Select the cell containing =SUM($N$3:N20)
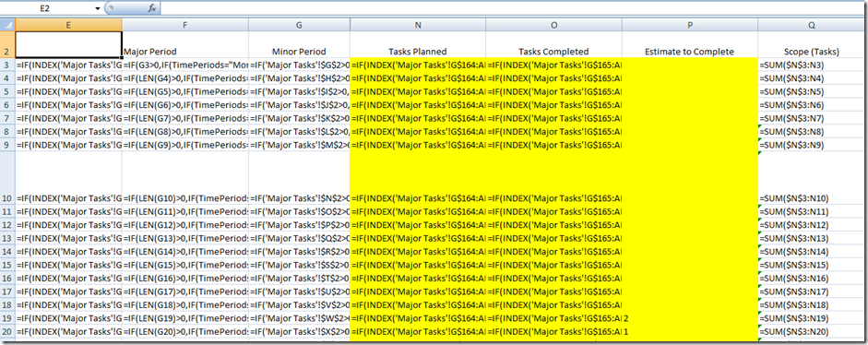Viewport: 868px width, 345px height. pos(812,332)
